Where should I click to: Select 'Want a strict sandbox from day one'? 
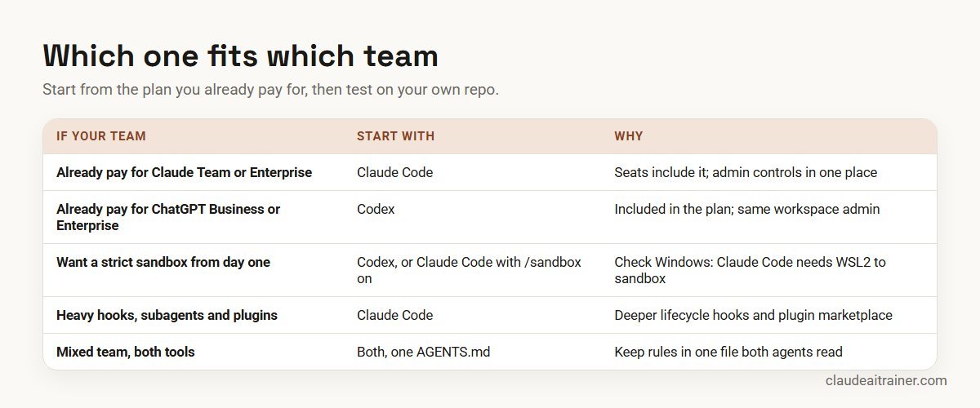click(x=163, y=262)
